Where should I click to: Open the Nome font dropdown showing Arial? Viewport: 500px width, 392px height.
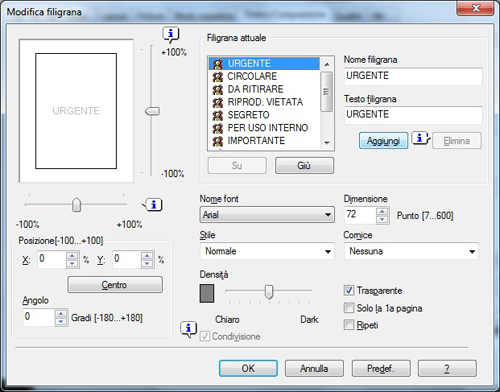point(267,215)
